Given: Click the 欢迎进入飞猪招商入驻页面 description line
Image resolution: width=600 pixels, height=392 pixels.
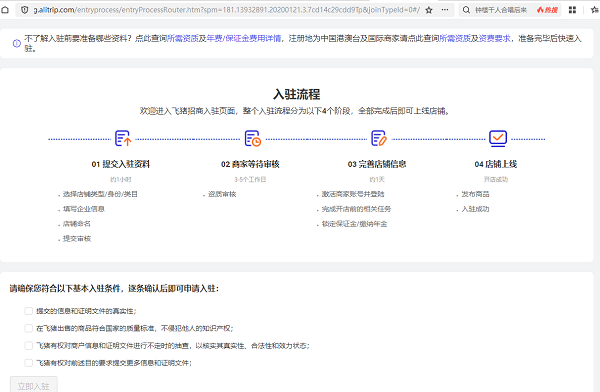Looking at the screenshot, I should point(294,111).
